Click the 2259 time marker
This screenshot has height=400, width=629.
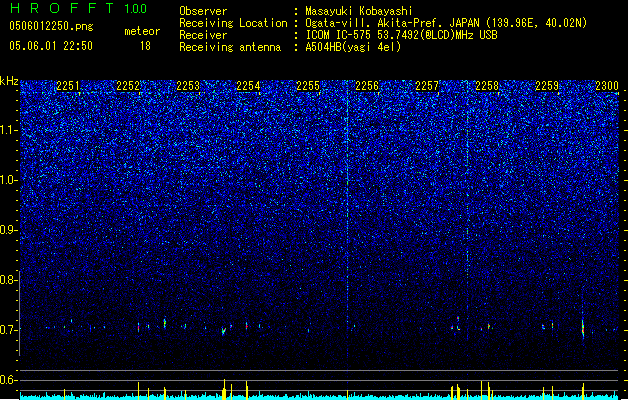coord(547,86)
